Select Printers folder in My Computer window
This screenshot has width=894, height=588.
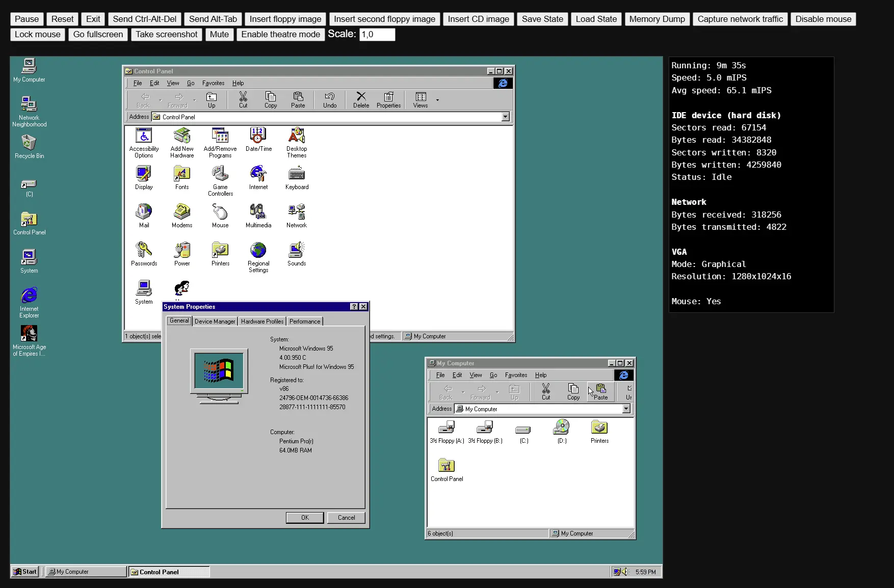point(599,432)
